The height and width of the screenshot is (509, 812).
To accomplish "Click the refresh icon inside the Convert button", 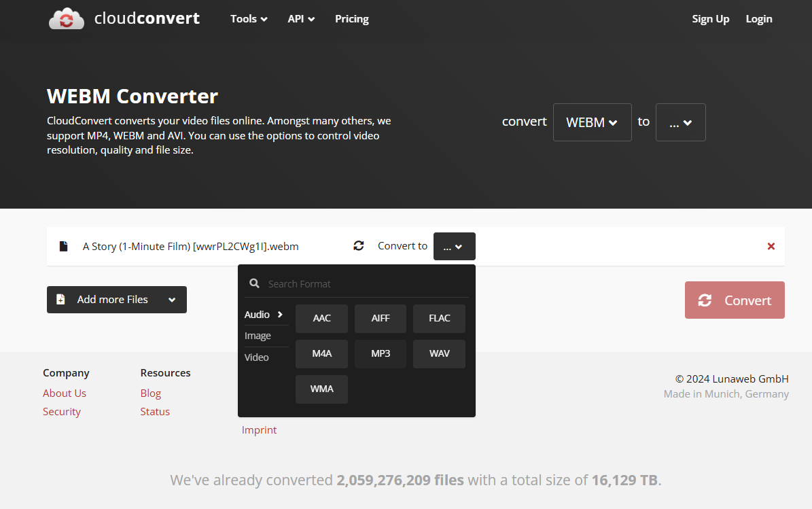I will (x=705, y=300).
